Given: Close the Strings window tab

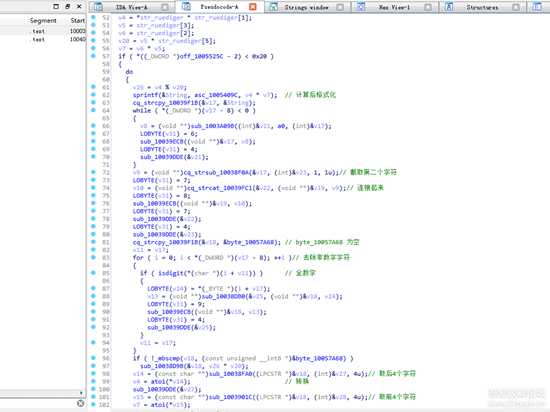Looking at the screenshot, I should click(340, 7).
